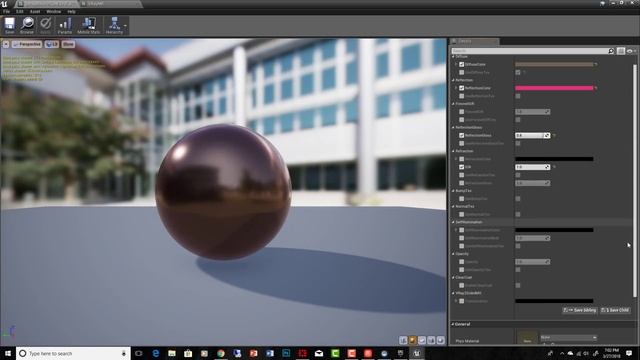Enable the clear coat parameter checkbox
The height and width of the screenshot is (360, 640).
pos(462,285)
